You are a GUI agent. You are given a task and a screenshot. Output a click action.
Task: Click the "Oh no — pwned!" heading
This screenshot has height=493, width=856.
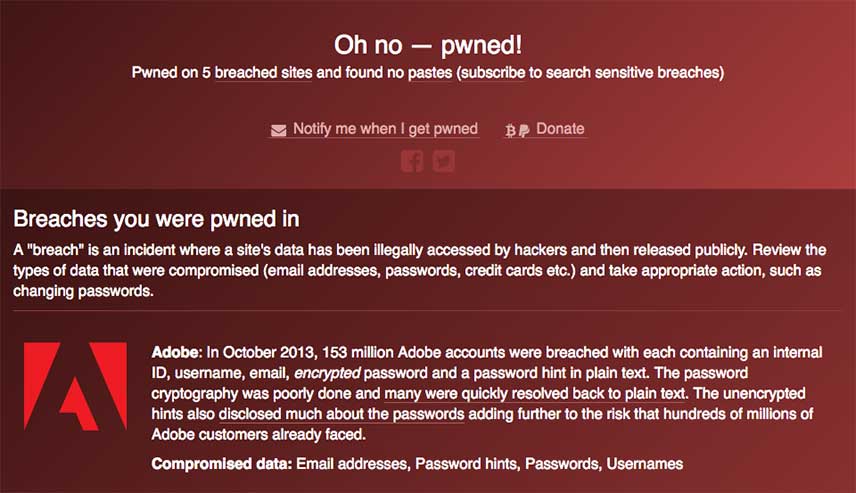coord(428,45)
